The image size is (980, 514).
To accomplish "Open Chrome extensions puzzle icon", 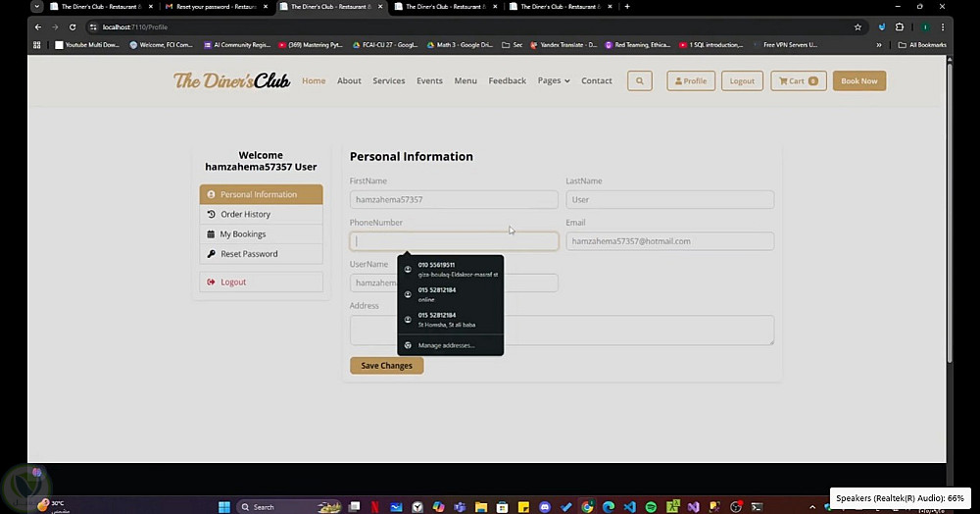I will point(900,26).
